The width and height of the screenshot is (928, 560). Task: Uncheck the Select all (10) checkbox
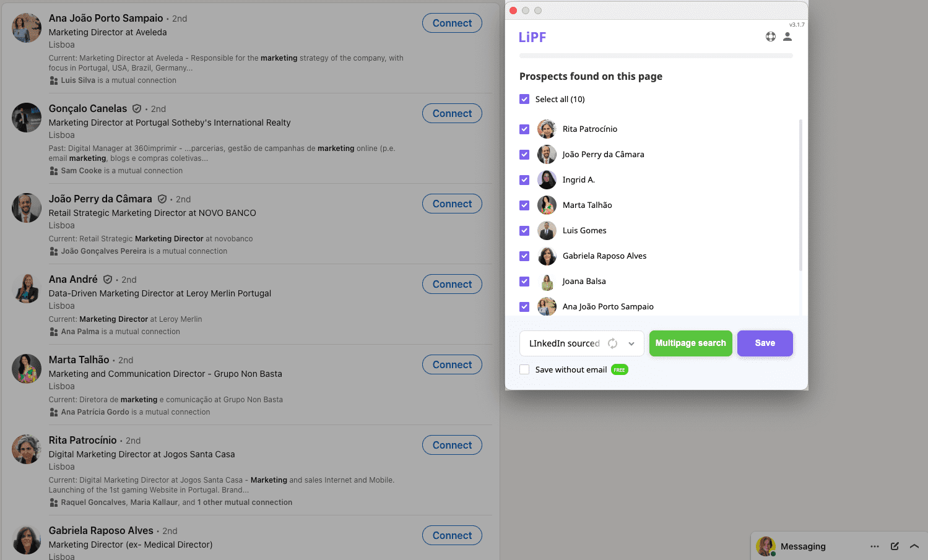point(524,99)
